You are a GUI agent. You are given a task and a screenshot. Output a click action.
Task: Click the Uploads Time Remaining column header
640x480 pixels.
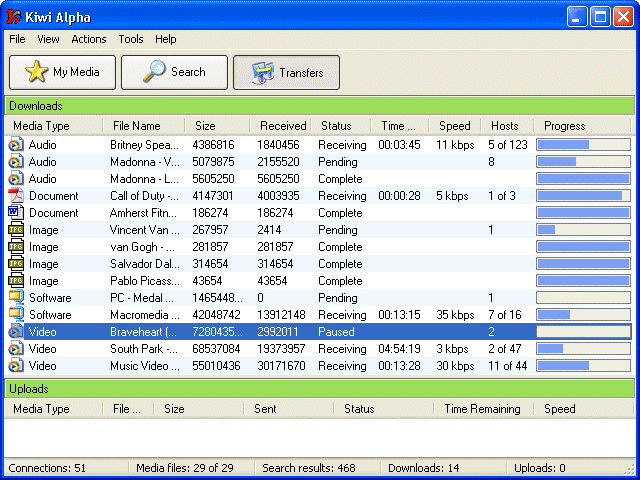[x=484, y=409]
